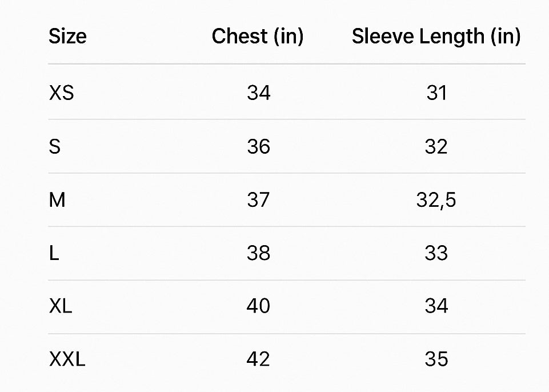The image size is (549, 392).
Task: Select the XS size row label
Action: tap(61, 93)
